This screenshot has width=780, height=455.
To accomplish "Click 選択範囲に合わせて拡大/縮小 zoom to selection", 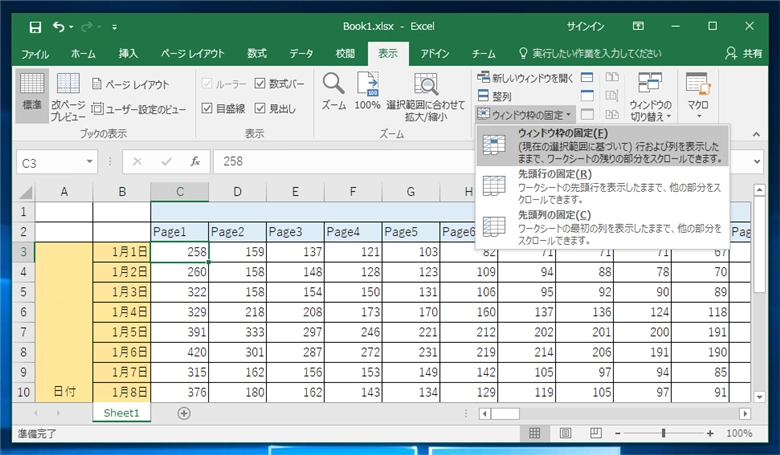I will (x=426, y=97).
